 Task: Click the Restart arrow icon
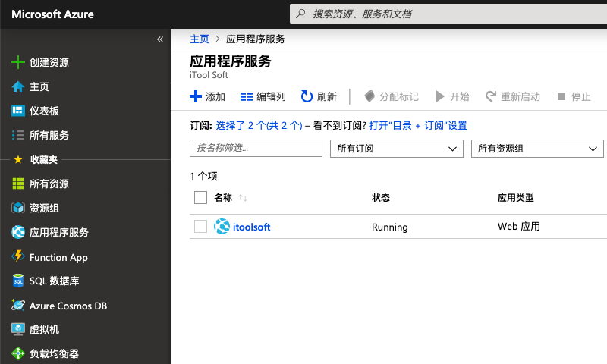coord(491,96)
